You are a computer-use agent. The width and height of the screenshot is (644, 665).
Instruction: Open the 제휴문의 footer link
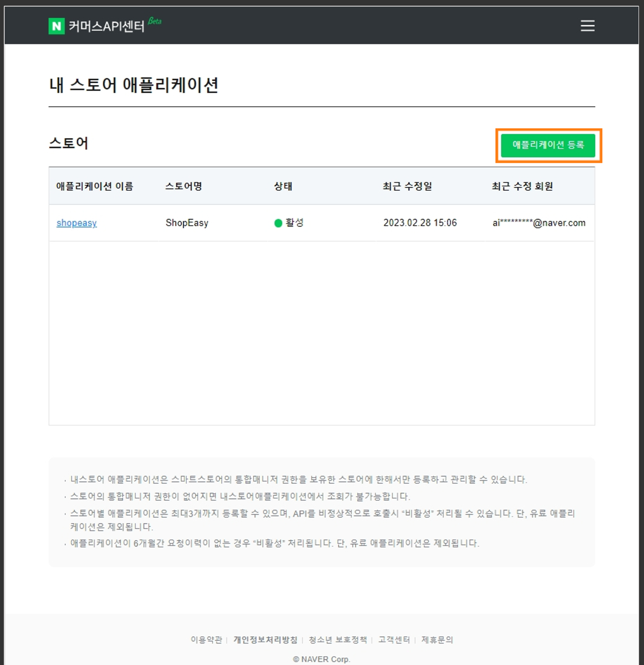click(437, 639)
